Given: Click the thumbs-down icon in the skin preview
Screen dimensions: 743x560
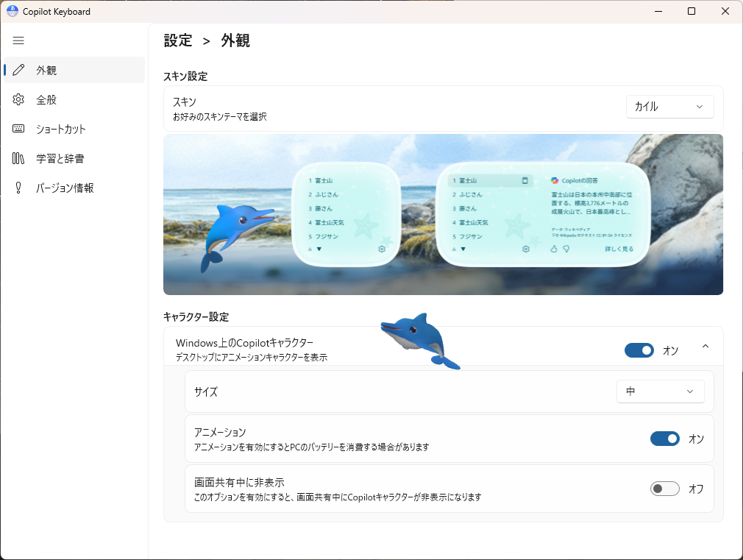Looking at the screenshot, I should coord(566,249).
